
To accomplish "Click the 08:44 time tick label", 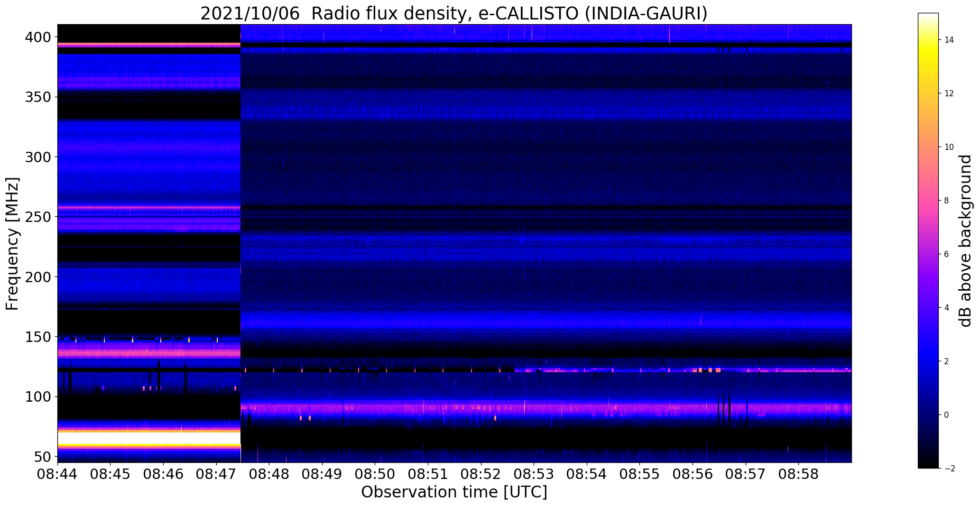I will pyautogui.click(x=58, y=474).
